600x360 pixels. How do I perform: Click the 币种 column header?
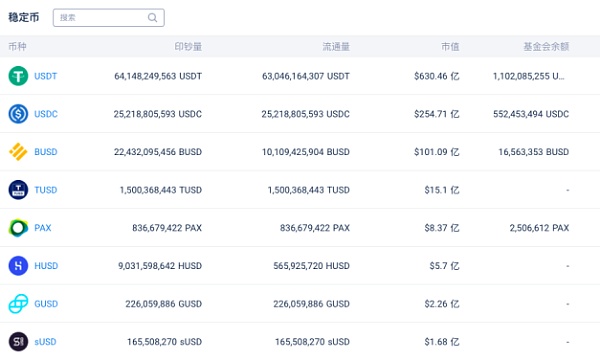click(17, 47)
